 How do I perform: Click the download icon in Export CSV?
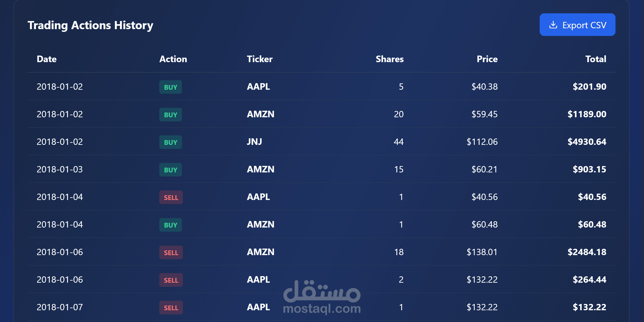[553, 25]
